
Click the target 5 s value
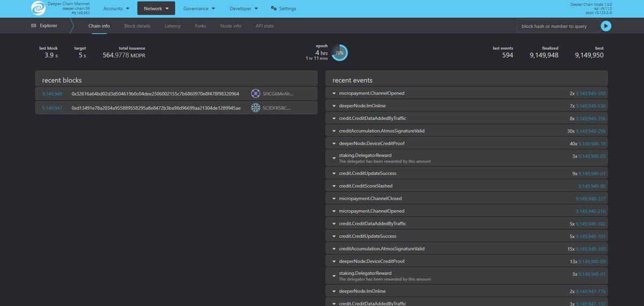click(82, 55)
